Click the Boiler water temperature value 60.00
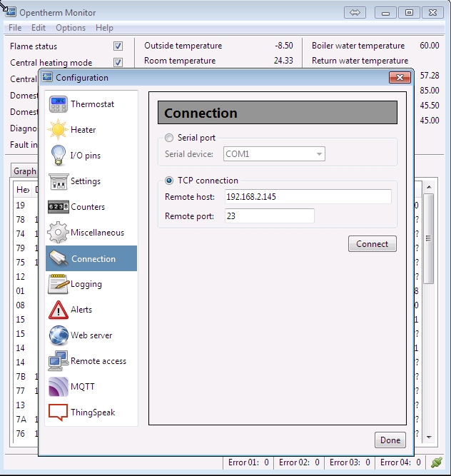This screenshot has height=476, width=451. point(430,46)
